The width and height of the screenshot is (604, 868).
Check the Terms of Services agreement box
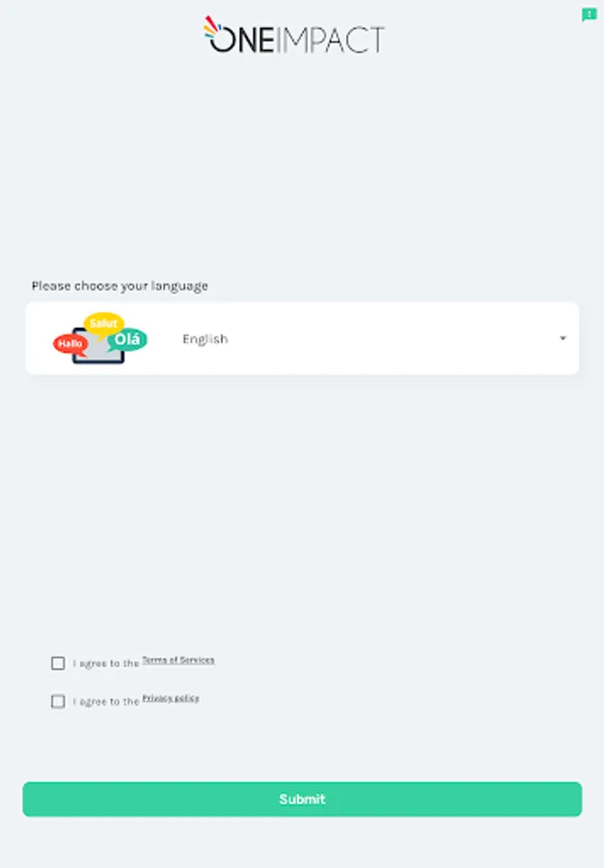tap(58, 664)
